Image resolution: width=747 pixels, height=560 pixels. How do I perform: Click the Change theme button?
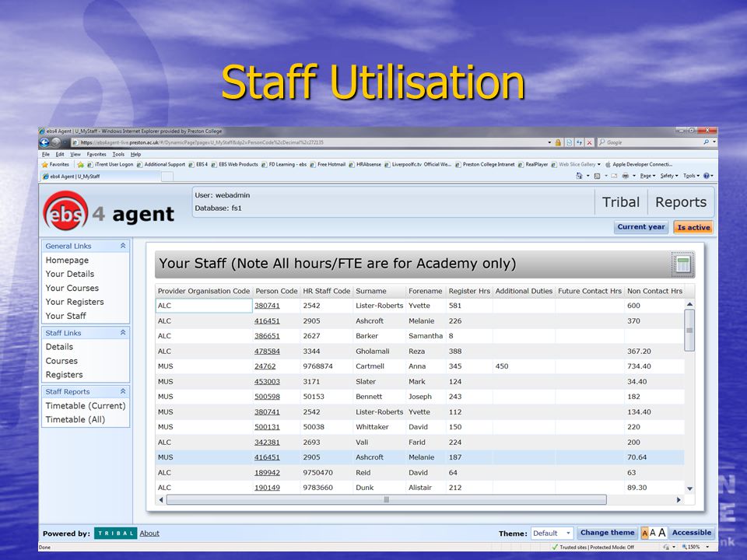point(608,533)
